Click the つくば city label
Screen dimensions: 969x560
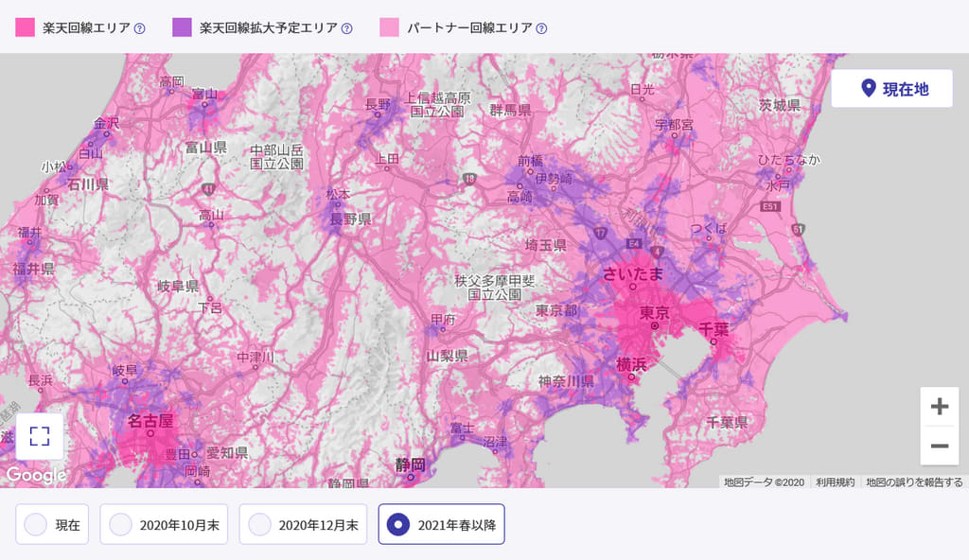709,228
